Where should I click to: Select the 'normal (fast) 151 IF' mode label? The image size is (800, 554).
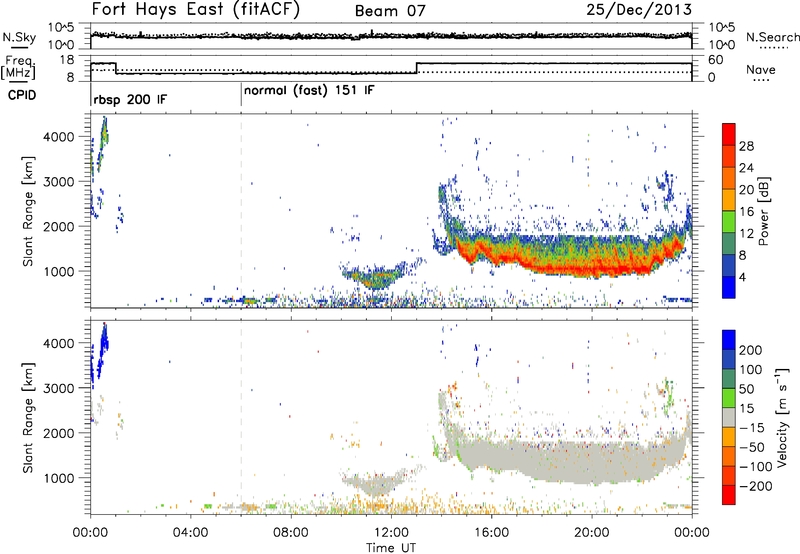tap(309, 91)
